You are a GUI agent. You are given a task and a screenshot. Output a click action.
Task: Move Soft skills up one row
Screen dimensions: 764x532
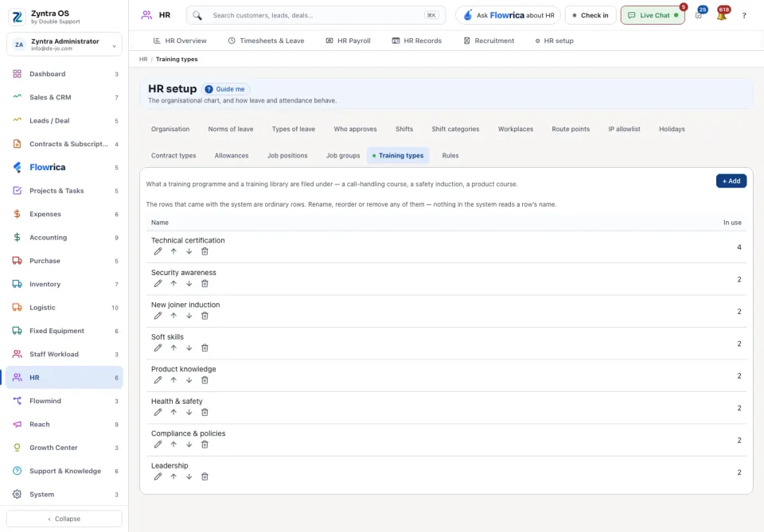[x=173, y=348]
